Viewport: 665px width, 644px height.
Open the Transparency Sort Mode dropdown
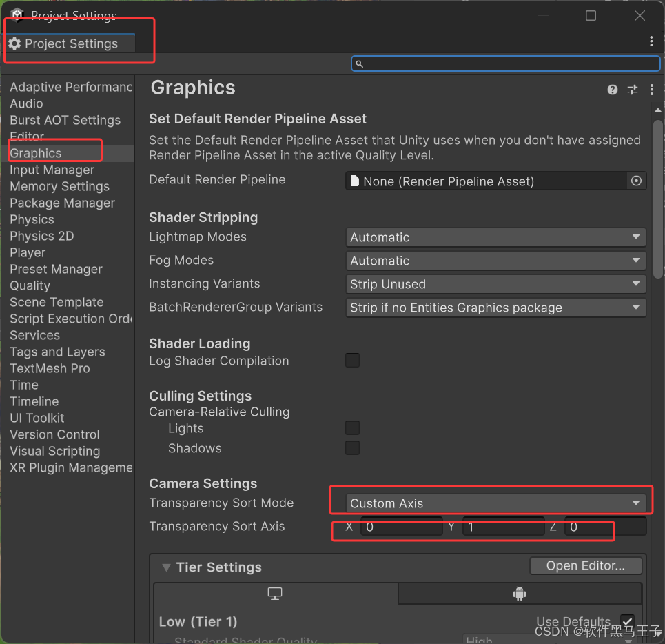(x=495, y=503)
